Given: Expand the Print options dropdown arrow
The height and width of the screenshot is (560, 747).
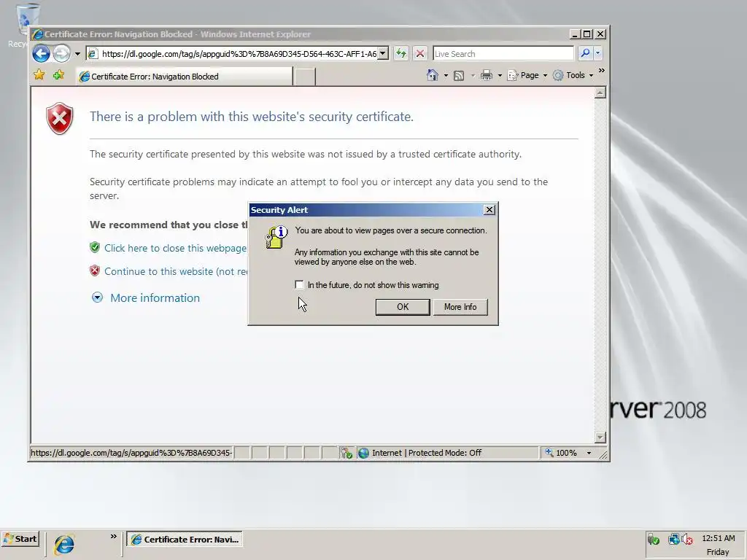Looking at the screenshot, I should tap(500, 75).
